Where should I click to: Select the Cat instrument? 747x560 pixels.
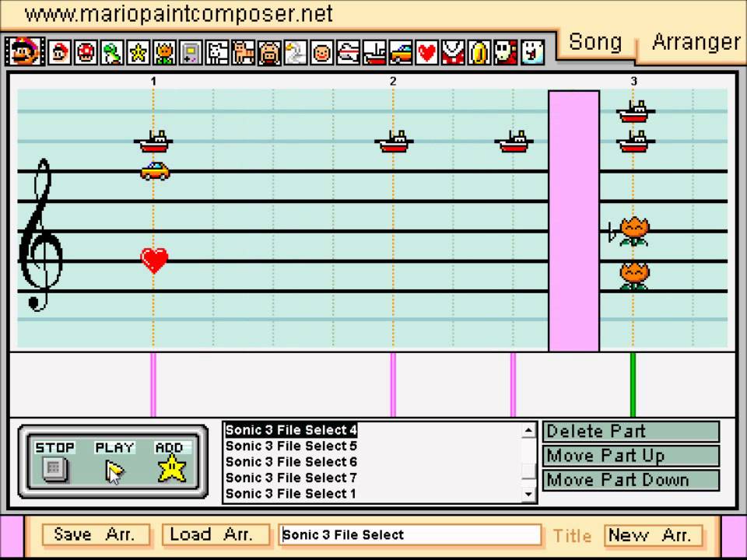click(x=243, y=52)
